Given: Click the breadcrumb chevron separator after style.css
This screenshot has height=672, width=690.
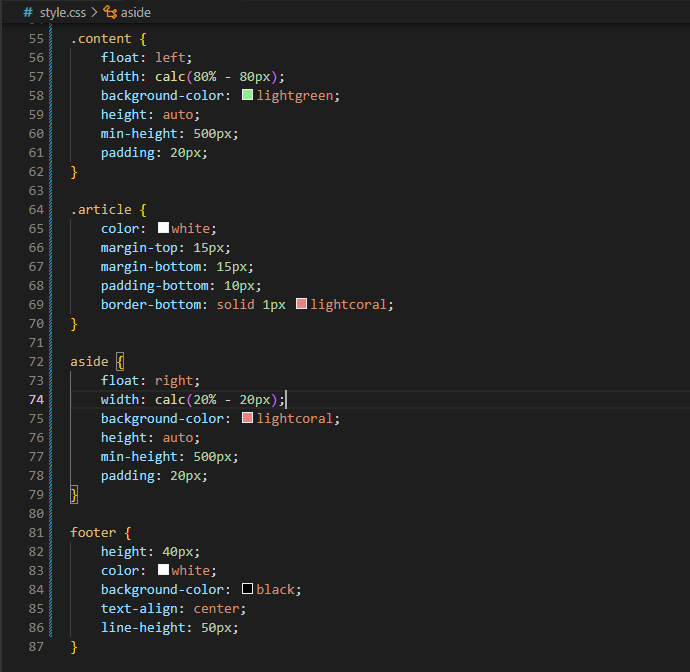Looking at the screenshot, I should tap(94, 12).
